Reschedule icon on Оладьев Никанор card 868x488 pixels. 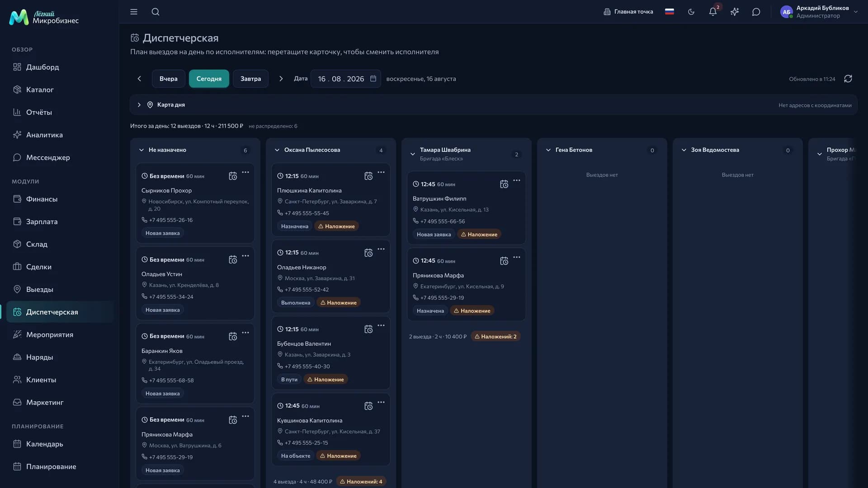pyautogui.click(x=368, y=253)
